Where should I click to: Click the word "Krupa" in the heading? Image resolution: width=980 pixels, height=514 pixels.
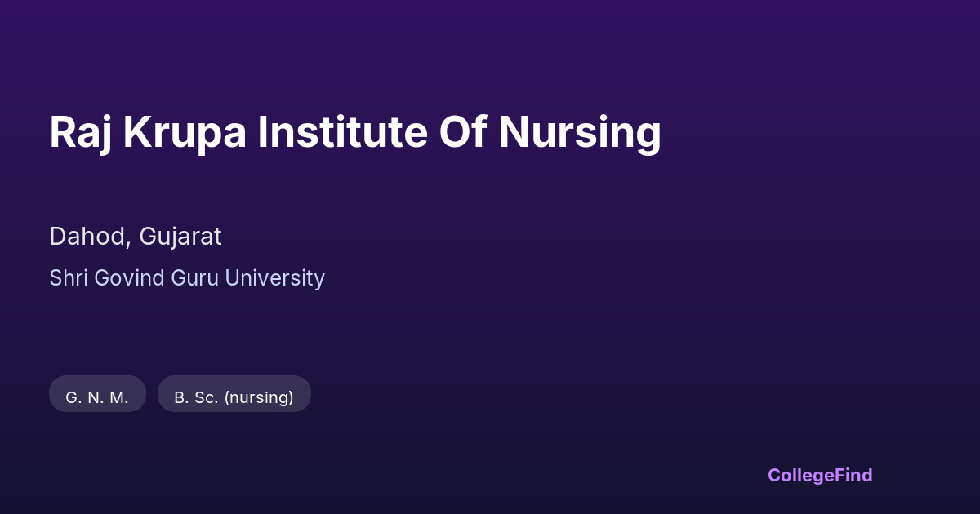pyautogui.click(x=185, y=134)
